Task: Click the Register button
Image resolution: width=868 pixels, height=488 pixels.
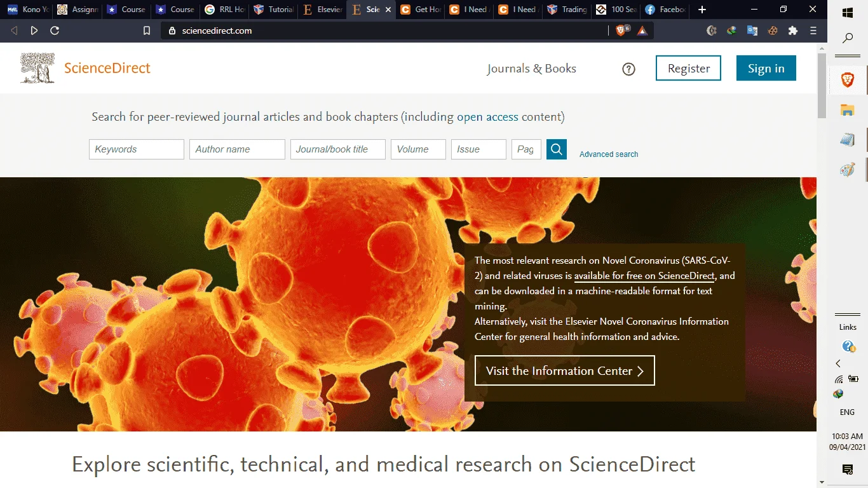Action: (689, 69)
